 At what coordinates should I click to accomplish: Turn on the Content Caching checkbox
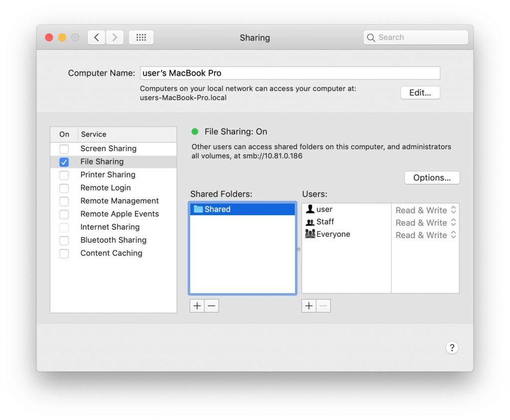click(x=64, y=253)
